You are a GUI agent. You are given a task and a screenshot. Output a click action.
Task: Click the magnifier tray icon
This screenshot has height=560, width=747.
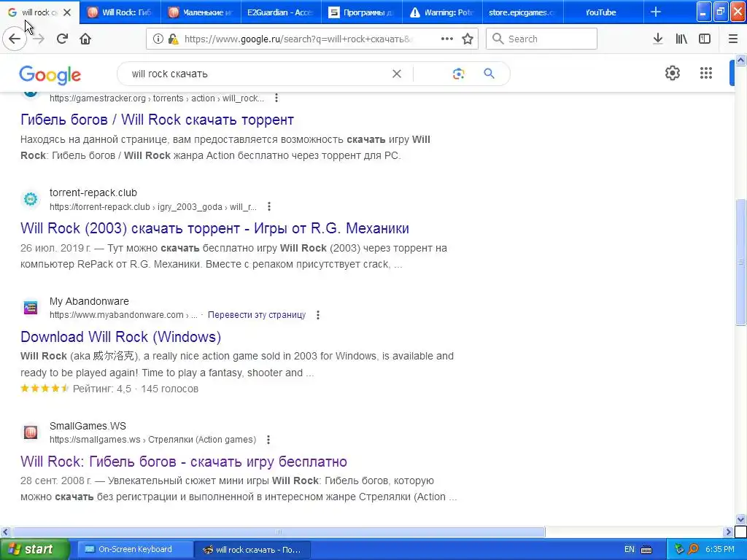click(x=693, y=549)
